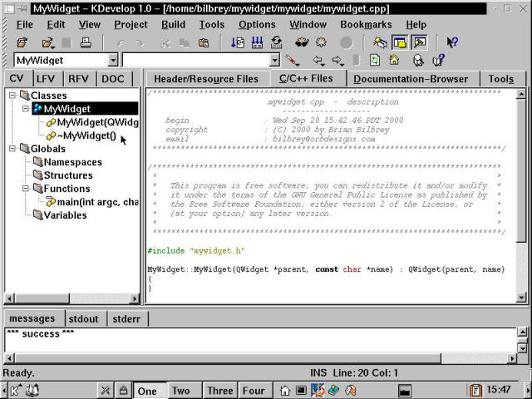Switch to virtual desktop Two

point(180,390)
